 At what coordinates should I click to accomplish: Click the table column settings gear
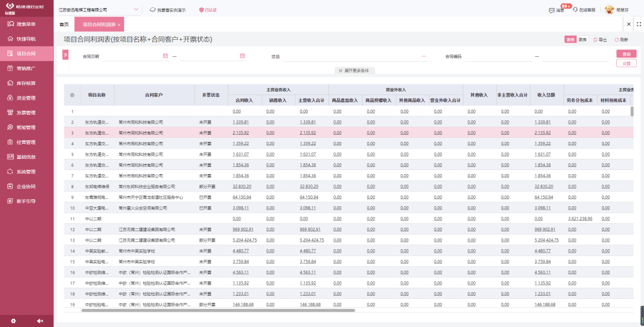click(72, 95)
